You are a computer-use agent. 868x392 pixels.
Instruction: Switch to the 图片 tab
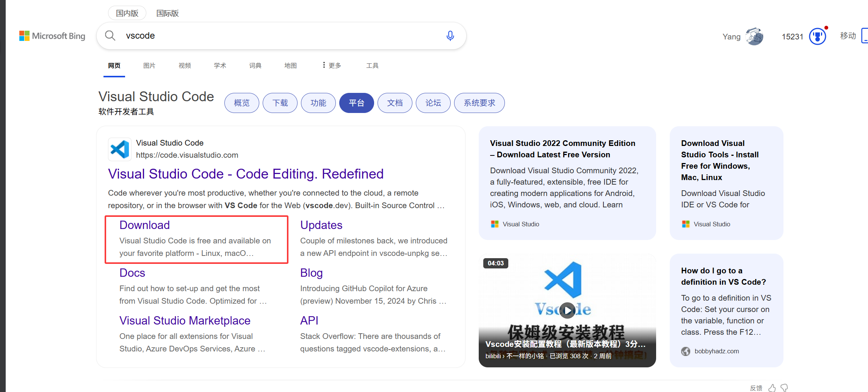click(x=149, y=66)
